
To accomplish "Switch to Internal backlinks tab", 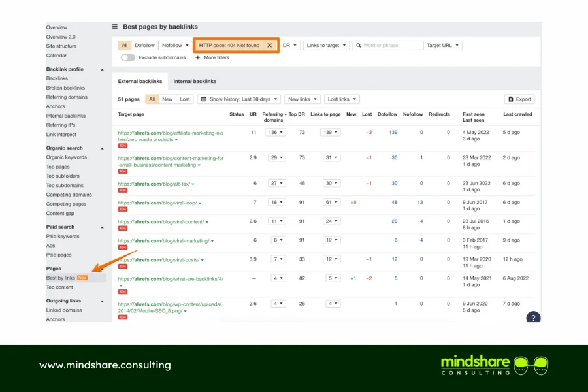I will [195, 81].
